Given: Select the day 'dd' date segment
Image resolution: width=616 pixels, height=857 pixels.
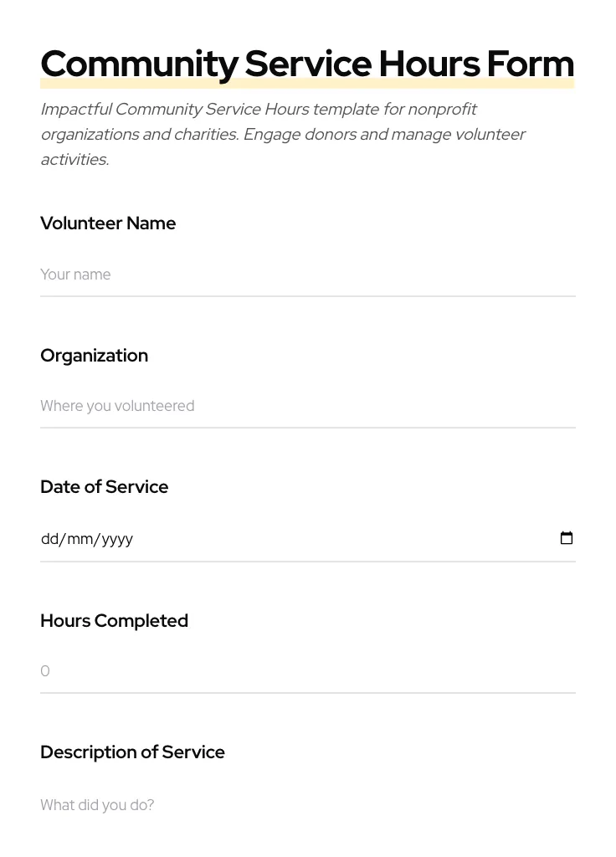Looking at the screenshot, I should tap(49, 539).
